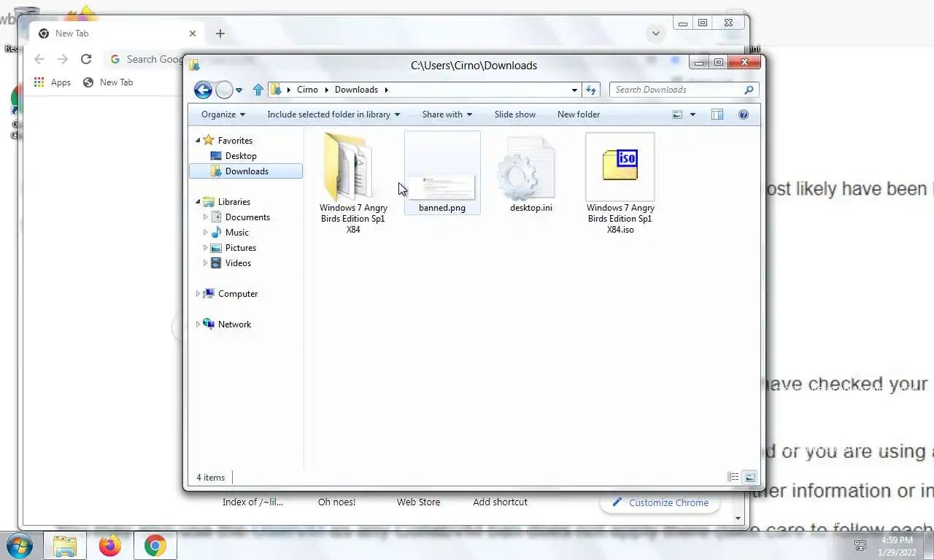Screen dimensions: 934x560
Task: Click Customize Chrome button
Action: 660,502
